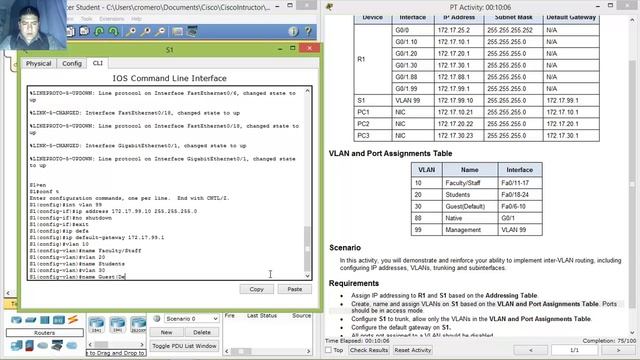Click the router model list right arrow

[142, 344]
